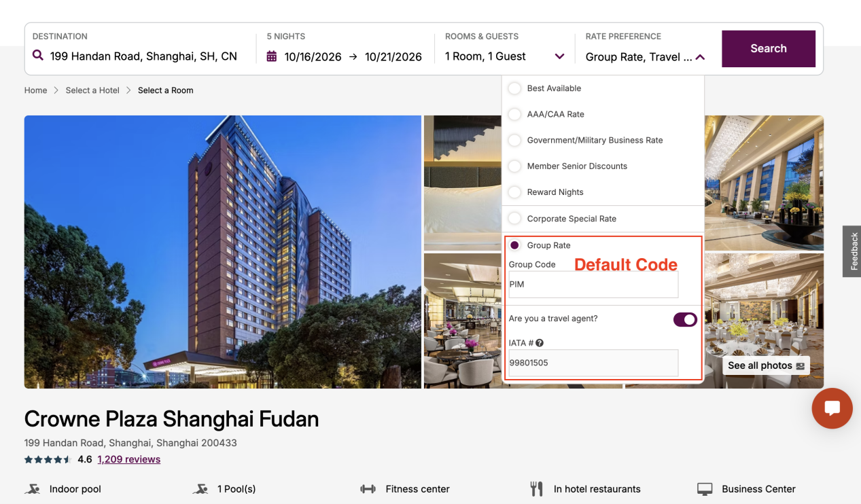Click the Group Code label

(532, 264)
